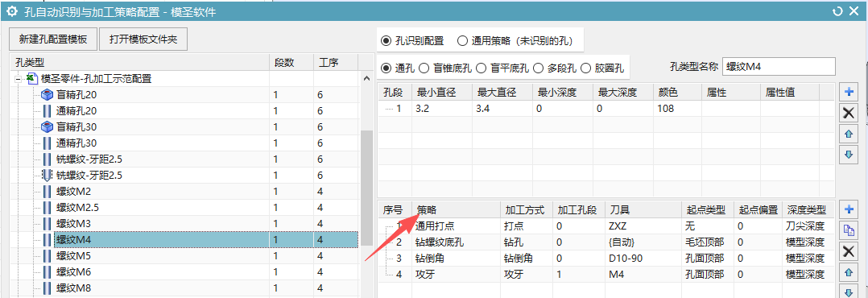This screenshot has height=298, width=868.
Task: Select the 胶圈孔 radio option
Action: point(585,68)
